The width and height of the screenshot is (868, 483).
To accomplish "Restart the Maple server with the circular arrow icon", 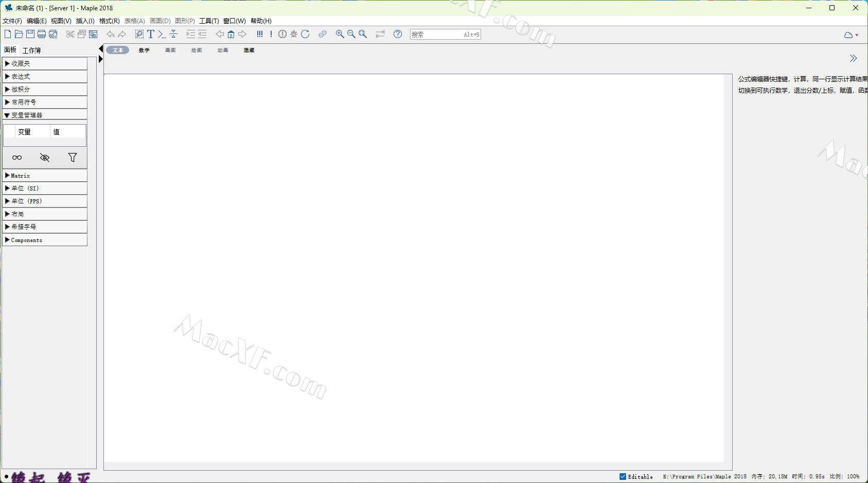I will [305, 34].
